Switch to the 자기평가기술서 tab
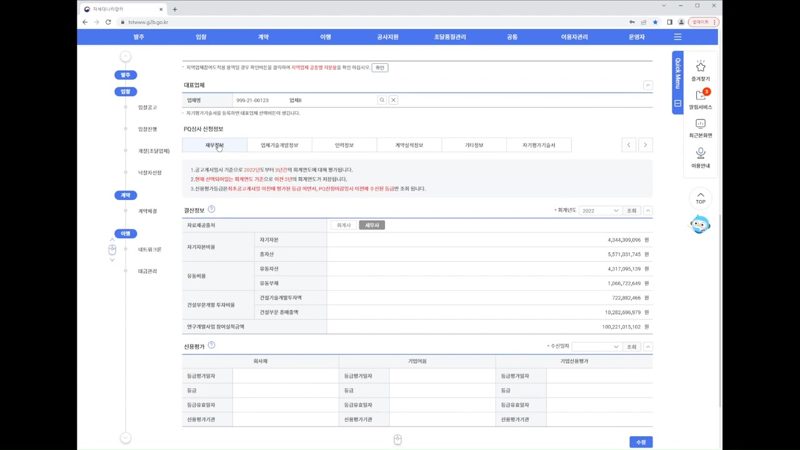 tap(539, 145)
